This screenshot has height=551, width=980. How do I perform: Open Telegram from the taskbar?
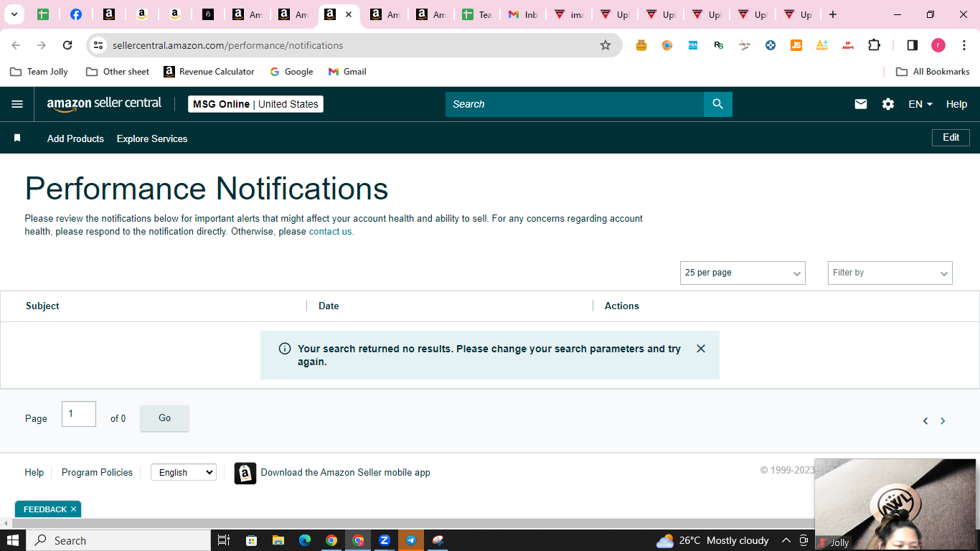pyautogui.click(x=411, y=540)
